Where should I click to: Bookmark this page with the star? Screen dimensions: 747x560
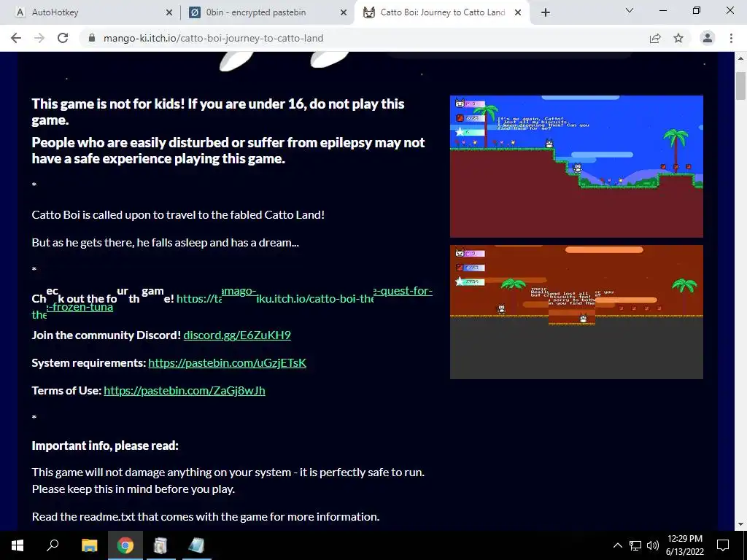678,38
